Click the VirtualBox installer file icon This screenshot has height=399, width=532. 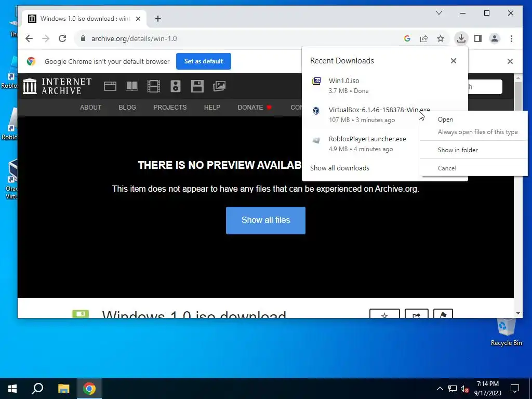pyautogui.click(x=316, y=110)
